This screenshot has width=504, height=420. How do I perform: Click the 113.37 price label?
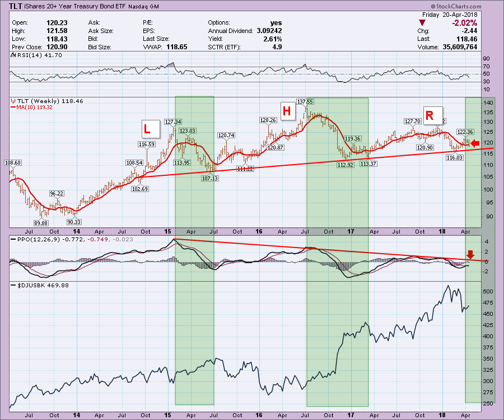pyautogui.click(x=368, y=164)
